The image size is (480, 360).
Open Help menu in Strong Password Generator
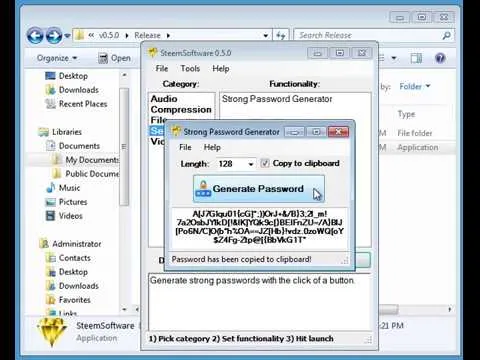212,147
